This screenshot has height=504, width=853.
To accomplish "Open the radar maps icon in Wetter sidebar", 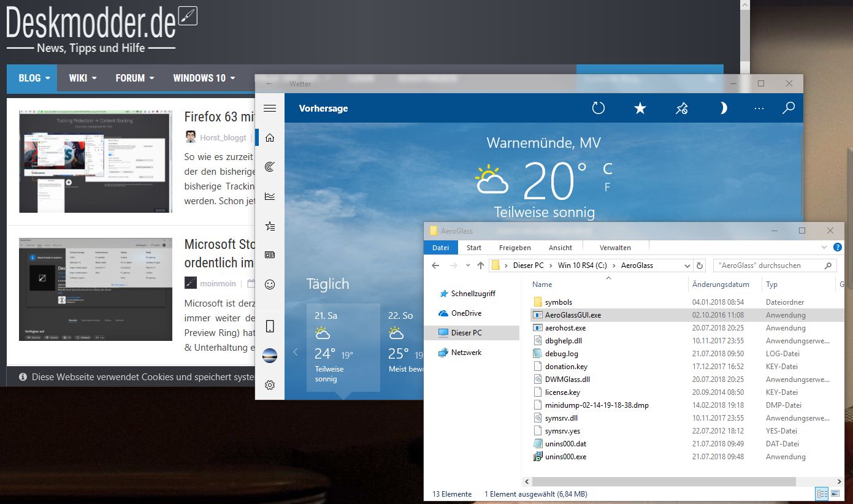I will pos(270,167).
